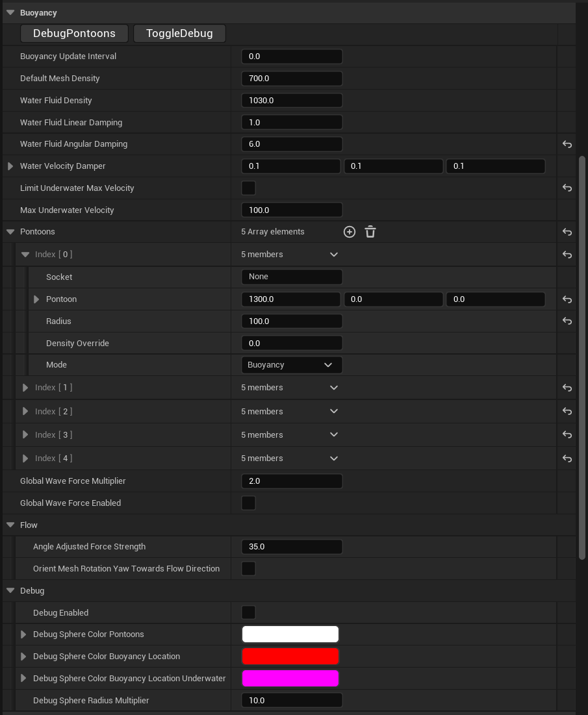Enable the Debug Enabled checkbox
This screenshot has width=588, height=715.
(248, 612)
